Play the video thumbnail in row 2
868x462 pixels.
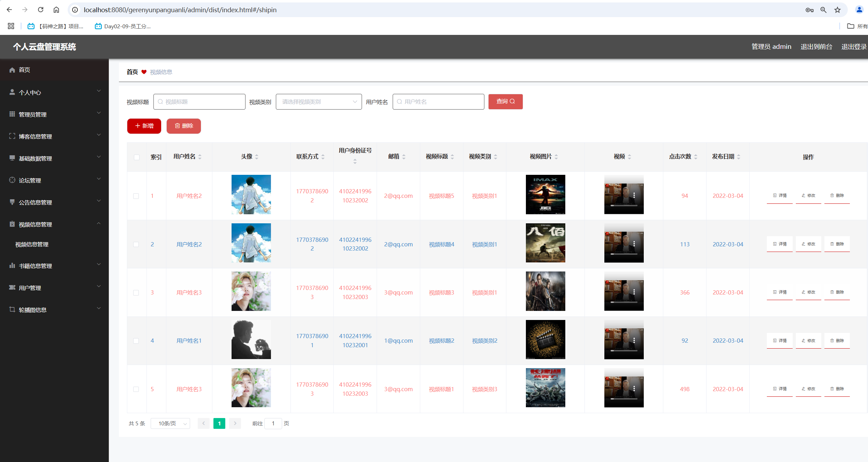(x=624, y=243)
